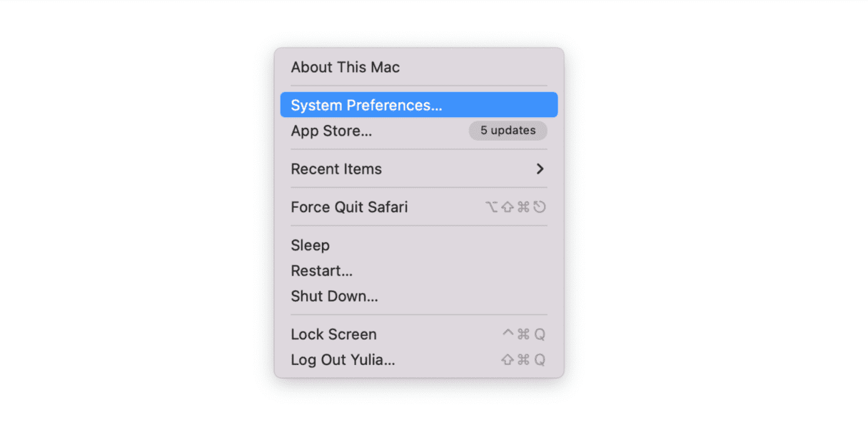
Task: Click Option key symbol beside Force Quit
Action: [x=491, y=207]
